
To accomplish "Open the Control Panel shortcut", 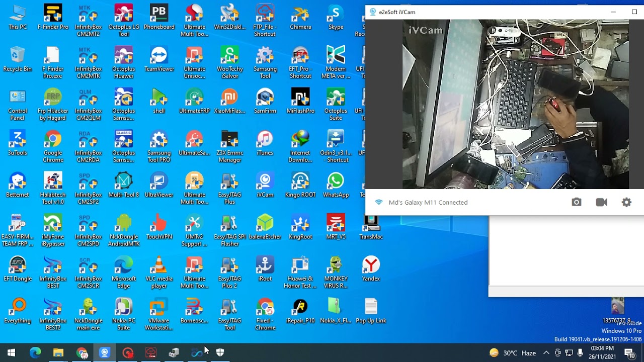I will (x=18, y=105).
